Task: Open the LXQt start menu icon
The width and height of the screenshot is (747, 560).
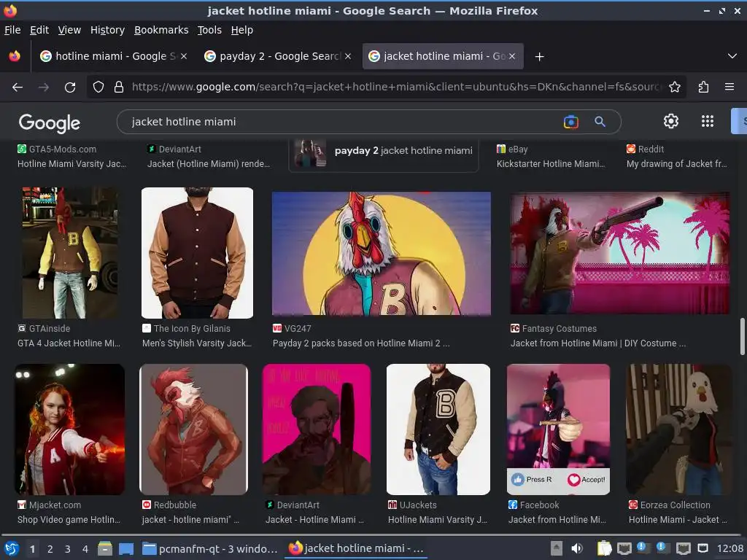Action: click(12, 549)
